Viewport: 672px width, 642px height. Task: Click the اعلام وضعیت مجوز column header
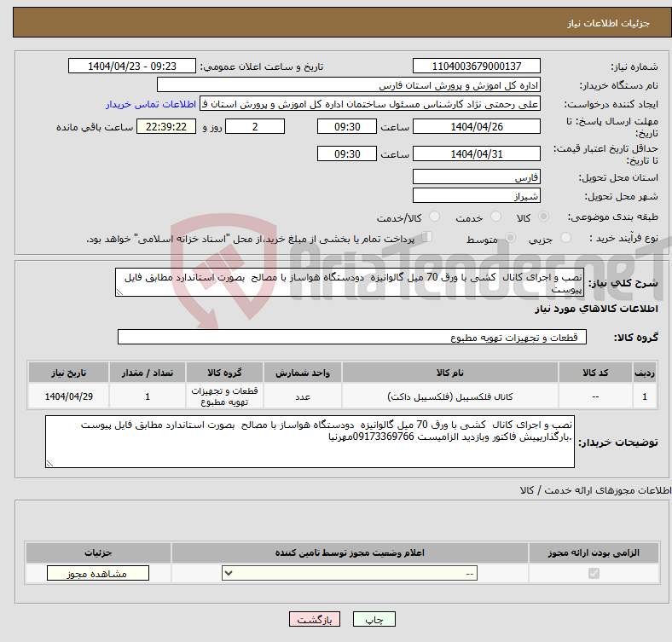click(x=350, y=552)
